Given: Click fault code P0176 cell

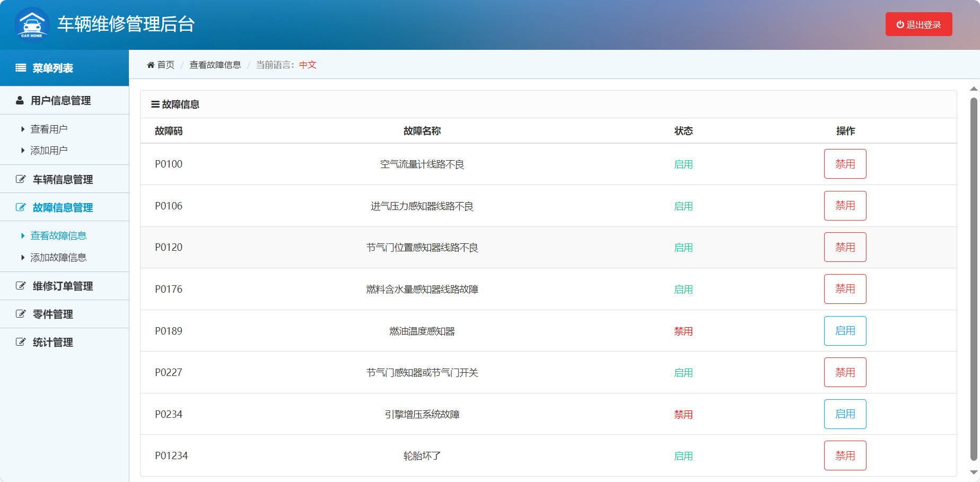Looking at the screenshot, I should coord(169,290).
